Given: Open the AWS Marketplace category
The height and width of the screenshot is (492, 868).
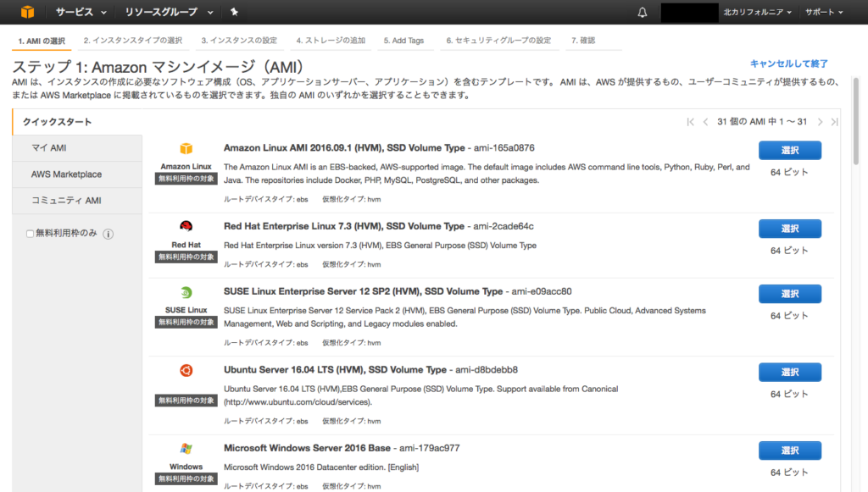Looking at the screenshot, I should pyautogui.click(x=77, y=174).
